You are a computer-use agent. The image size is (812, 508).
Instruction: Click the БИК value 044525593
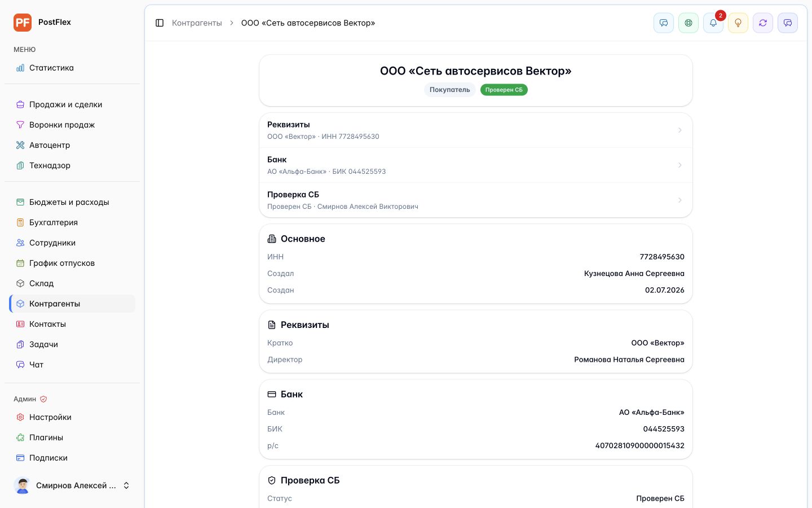click(664, 429)
